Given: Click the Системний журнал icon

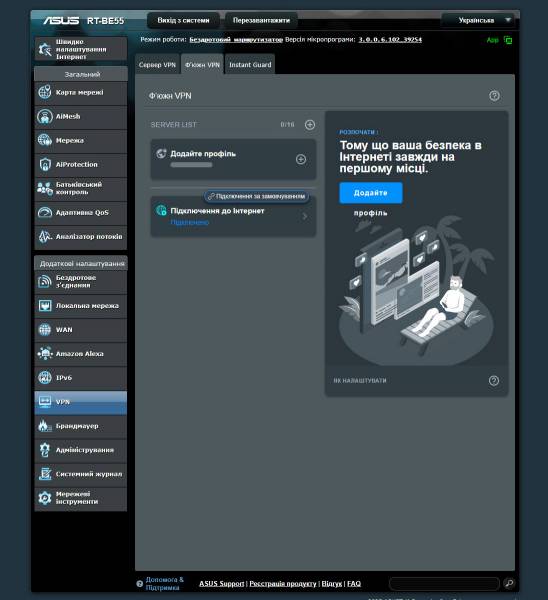Looking at the screenshot, I should pyautogui.click(x=45, y=474).
